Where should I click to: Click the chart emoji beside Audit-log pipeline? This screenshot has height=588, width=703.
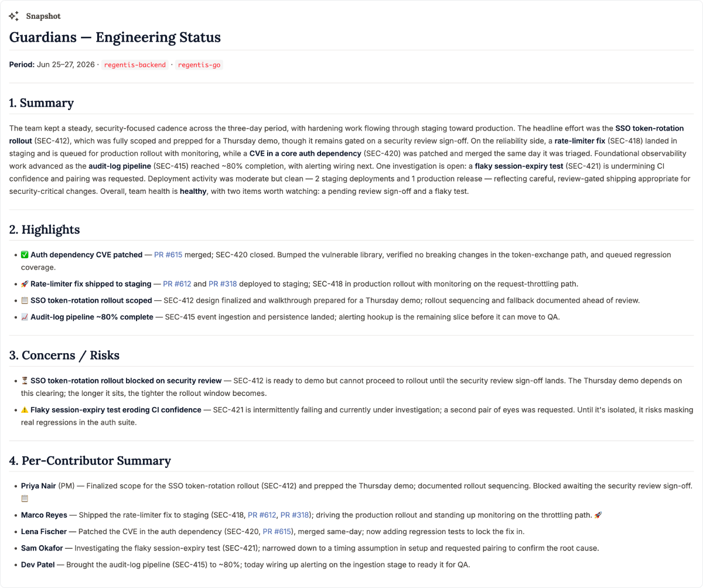(x=25, y=317)
